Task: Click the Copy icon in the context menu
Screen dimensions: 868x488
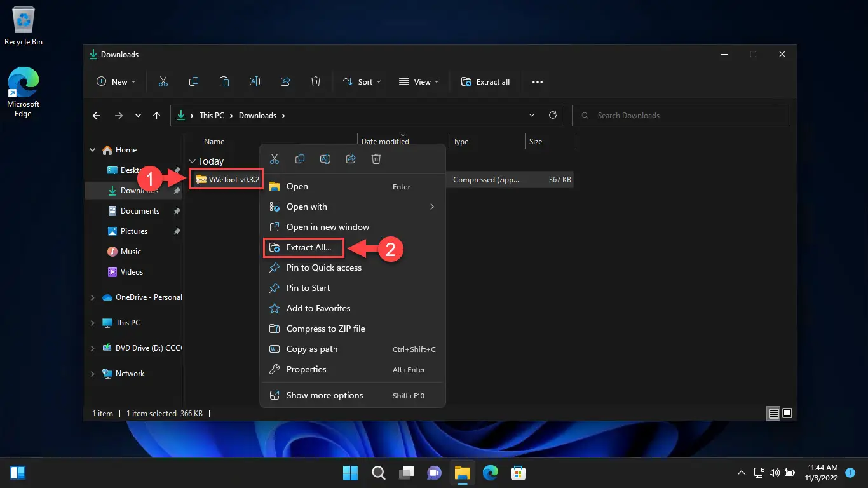Action: coord(300,159)
